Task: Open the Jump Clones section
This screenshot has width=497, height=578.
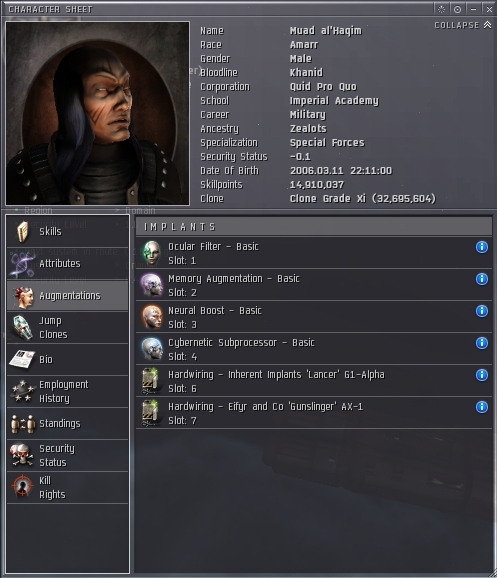Action: 67,328
